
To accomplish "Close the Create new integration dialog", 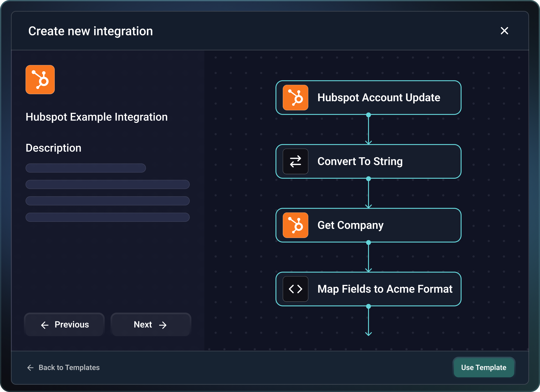I will [504, 31].
